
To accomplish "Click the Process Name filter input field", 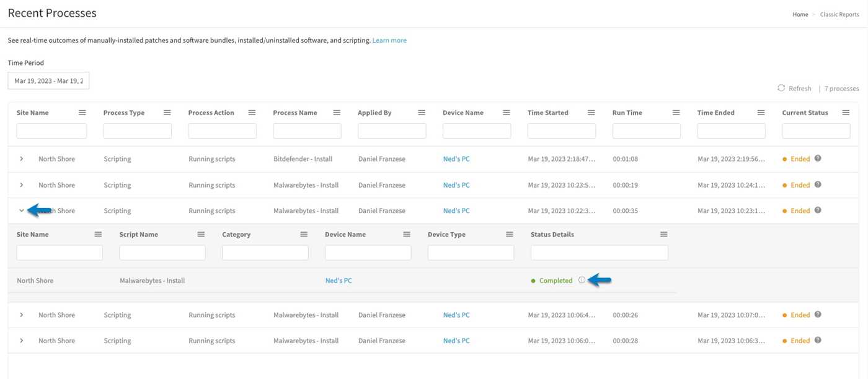I will coord(307,131).
